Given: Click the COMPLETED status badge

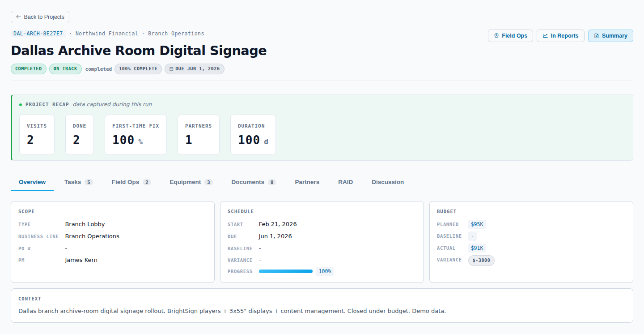Looking at the screenshot, I should (x=29, y=69).
